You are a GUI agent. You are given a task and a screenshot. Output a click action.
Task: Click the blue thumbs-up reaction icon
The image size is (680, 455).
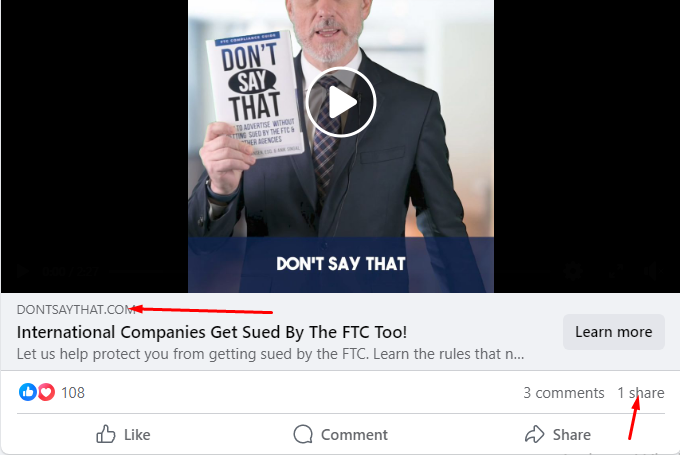28,392
